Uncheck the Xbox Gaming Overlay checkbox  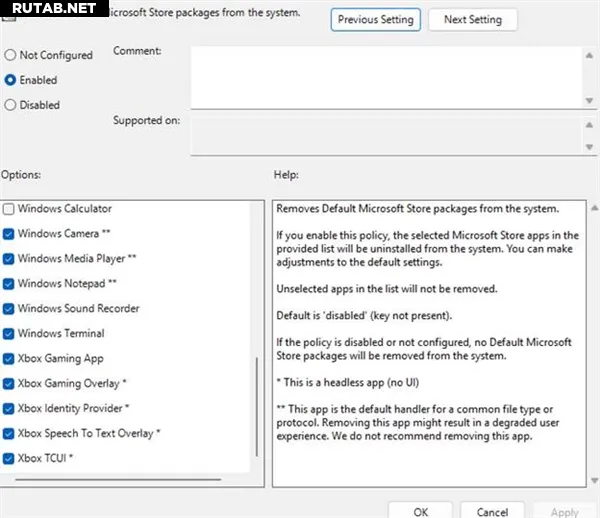8,384
